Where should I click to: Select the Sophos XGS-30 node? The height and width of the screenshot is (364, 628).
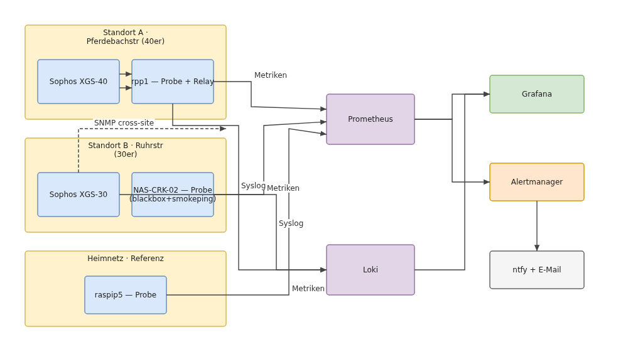click(x=78, y=195)
